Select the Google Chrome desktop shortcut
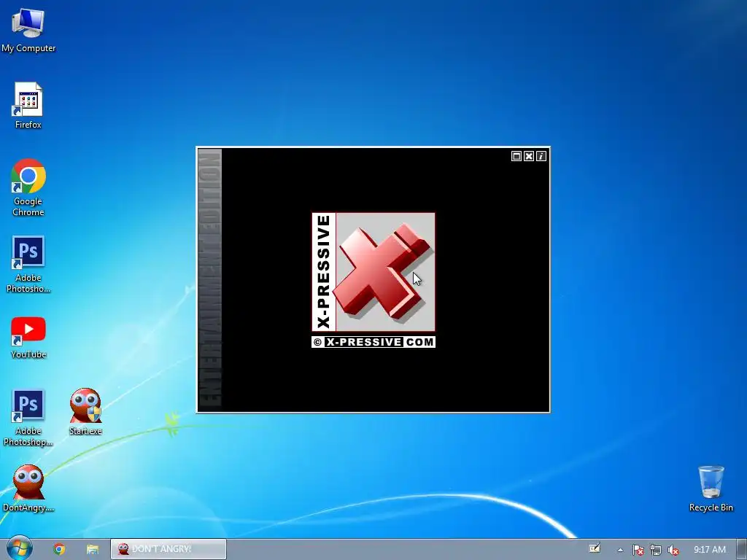 (28, 187)
